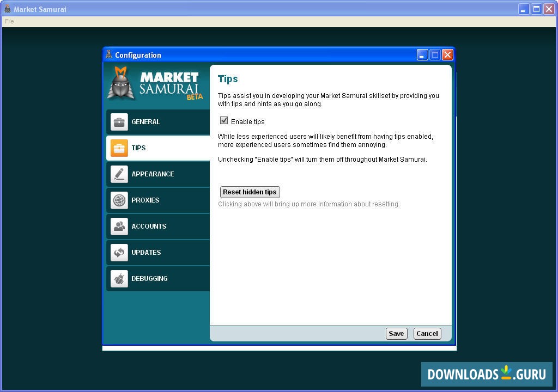
Task: Click the Proxies globe icon
Action: [119, 200]
